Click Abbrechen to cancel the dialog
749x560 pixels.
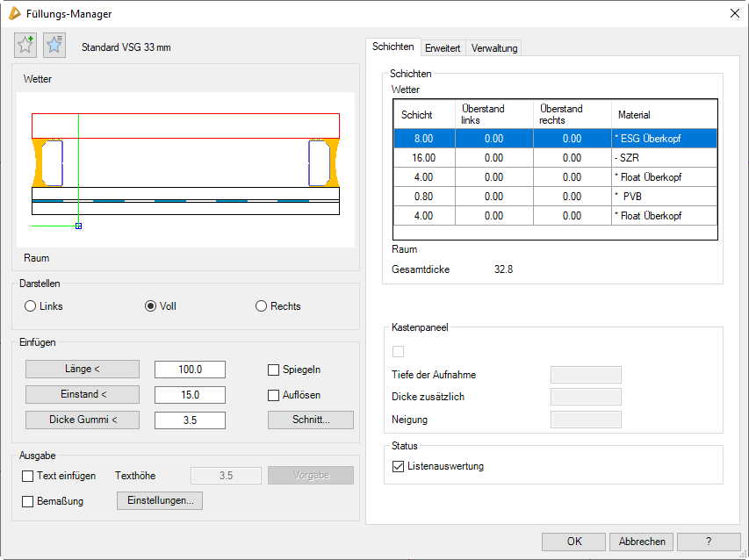[641, 542]
